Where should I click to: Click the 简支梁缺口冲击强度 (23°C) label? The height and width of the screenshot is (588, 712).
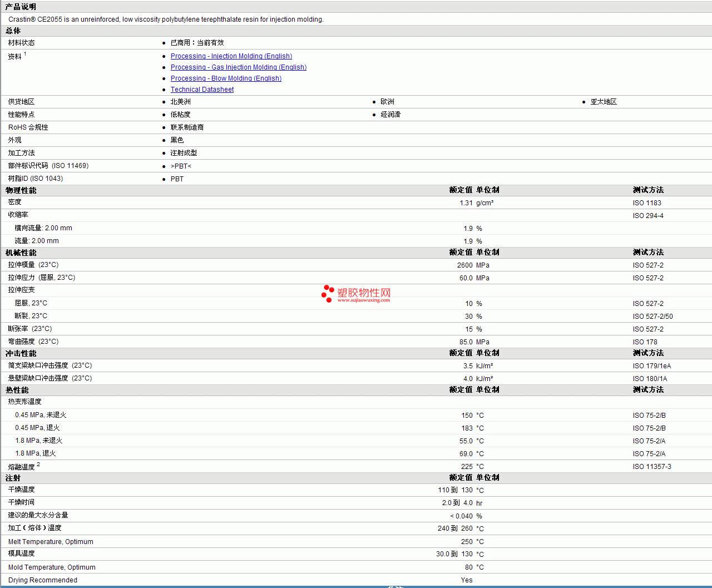coord(50,365)
